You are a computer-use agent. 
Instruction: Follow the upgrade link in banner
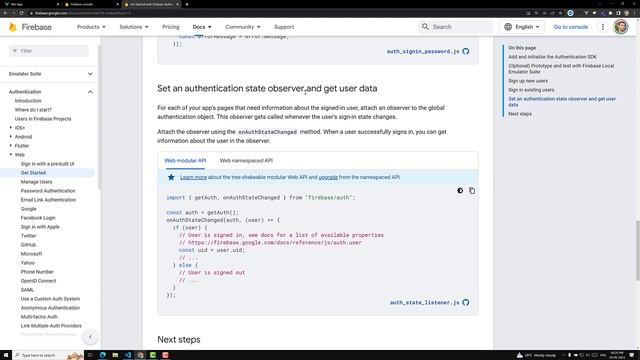pyautogui.click(x=328, y=177)
